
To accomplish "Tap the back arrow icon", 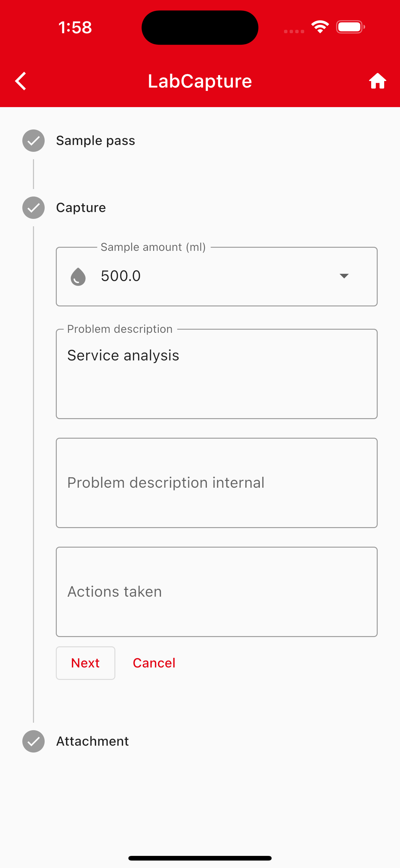I will pyautogui.click(x=20, y=81).
